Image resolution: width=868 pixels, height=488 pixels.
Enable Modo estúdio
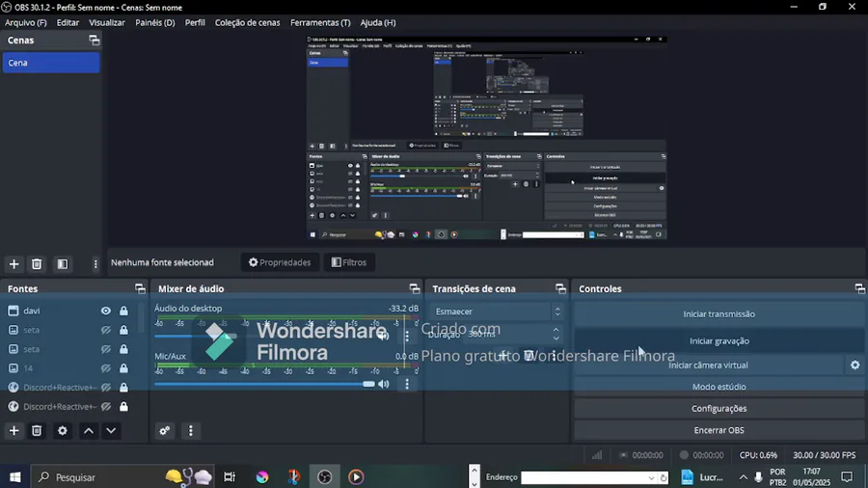coord(719,387)
